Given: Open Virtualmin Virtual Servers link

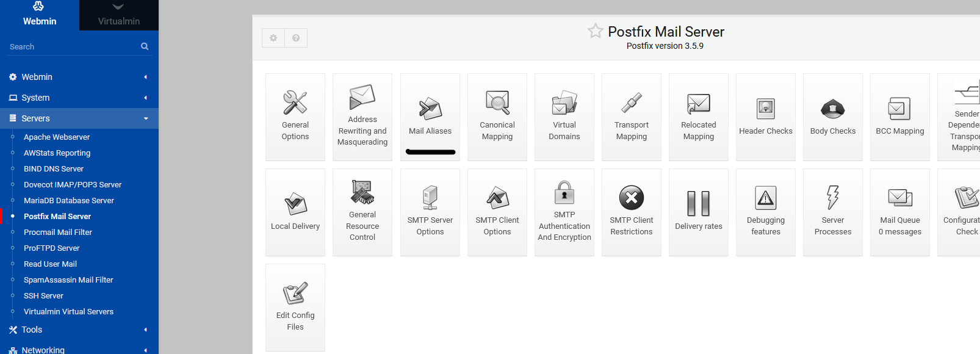Looking at the screenshot, I should point(68,312).
